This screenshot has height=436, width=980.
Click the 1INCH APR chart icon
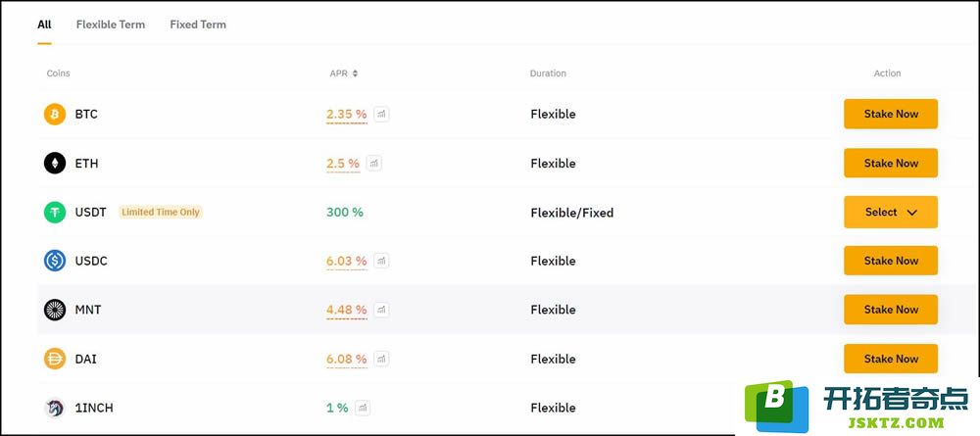pos(363,408)
